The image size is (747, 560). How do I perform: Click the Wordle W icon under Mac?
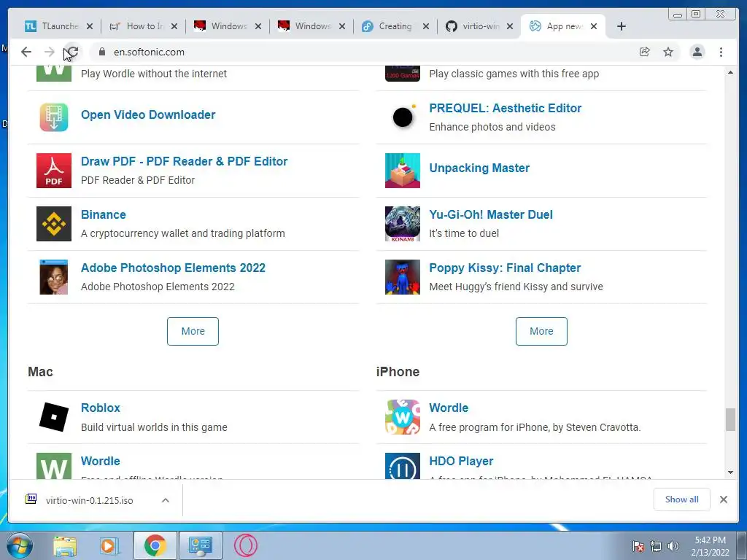pyautogui.click(x=54, y=466)
